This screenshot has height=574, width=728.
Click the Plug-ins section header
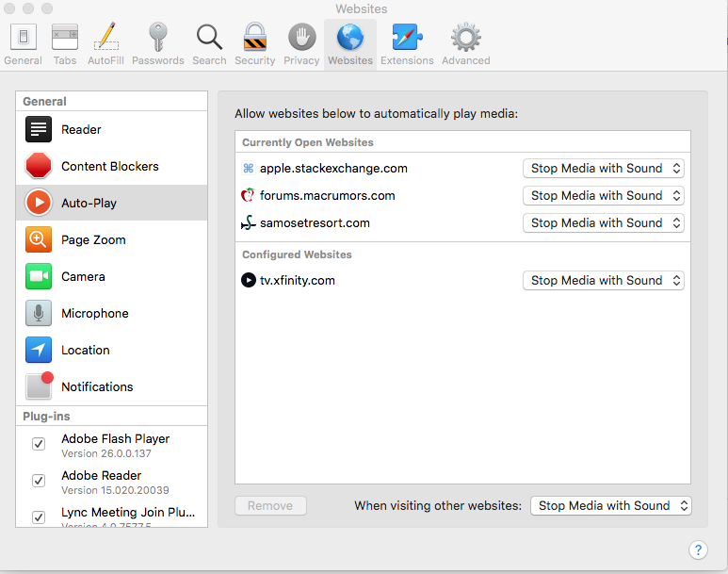click(46, 416)
